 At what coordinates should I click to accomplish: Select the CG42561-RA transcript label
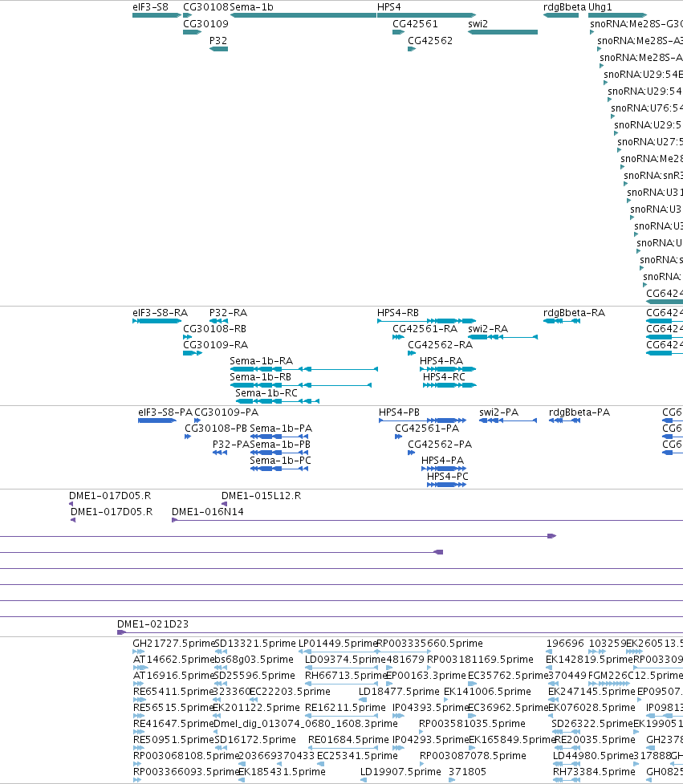[x=425, y=328]
